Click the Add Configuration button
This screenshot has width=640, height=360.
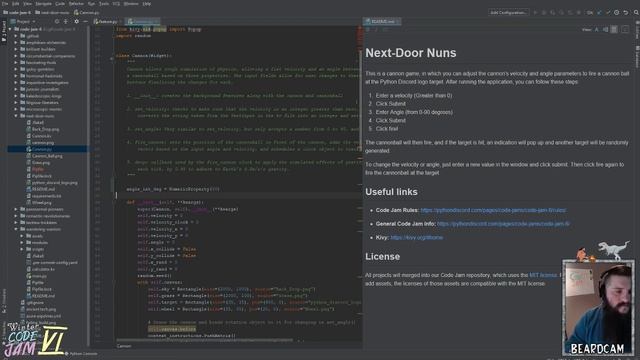point(508,13)
